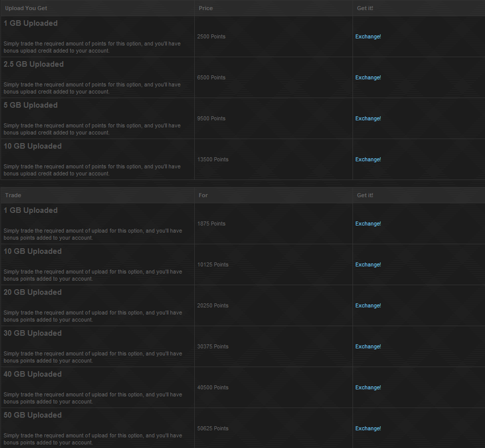Click the 'For' column header
The height and width of the screenshot is (448, 485).
[274, 195]
